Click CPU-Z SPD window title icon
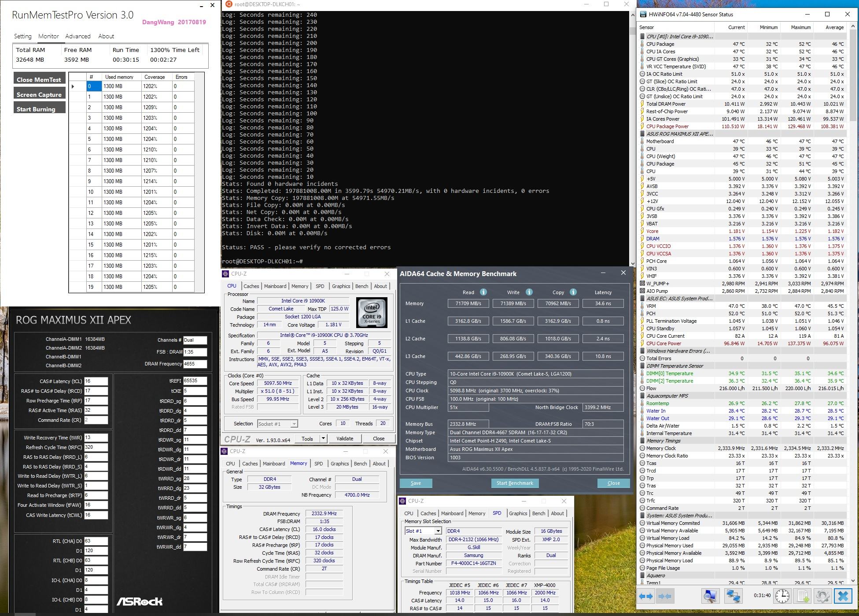This screenshot has height=616, width=859. pos(402,501)
